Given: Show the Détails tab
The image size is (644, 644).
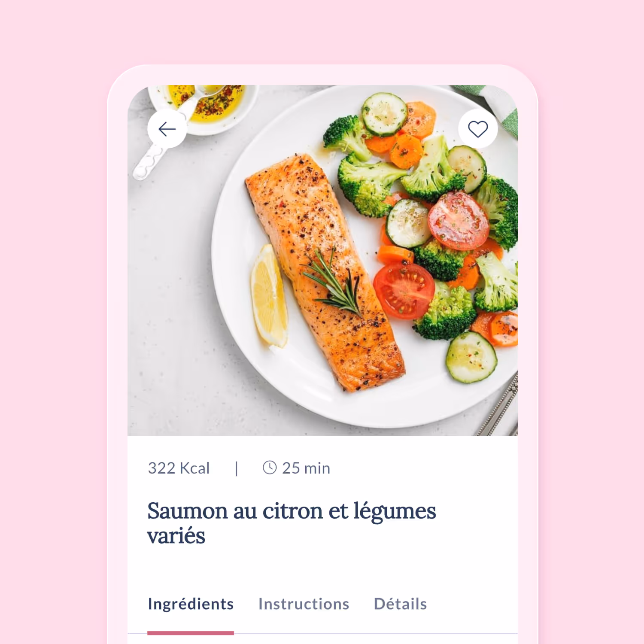Looking at the screenshot, I should pos(400,604).
